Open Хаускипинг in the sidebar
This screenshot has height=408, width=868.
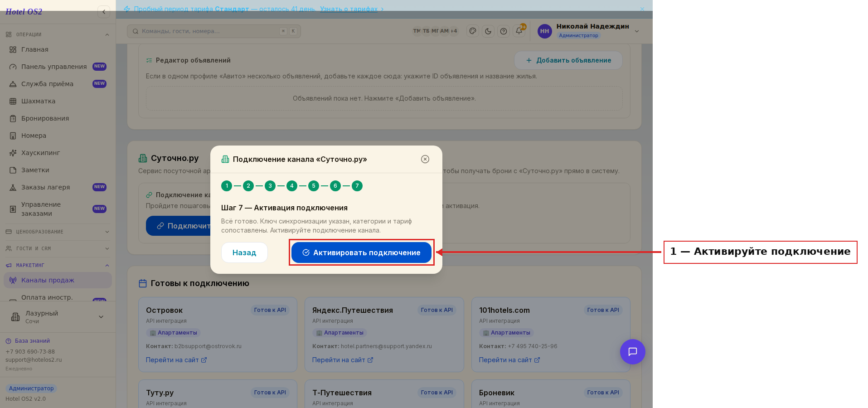[58, 153]
